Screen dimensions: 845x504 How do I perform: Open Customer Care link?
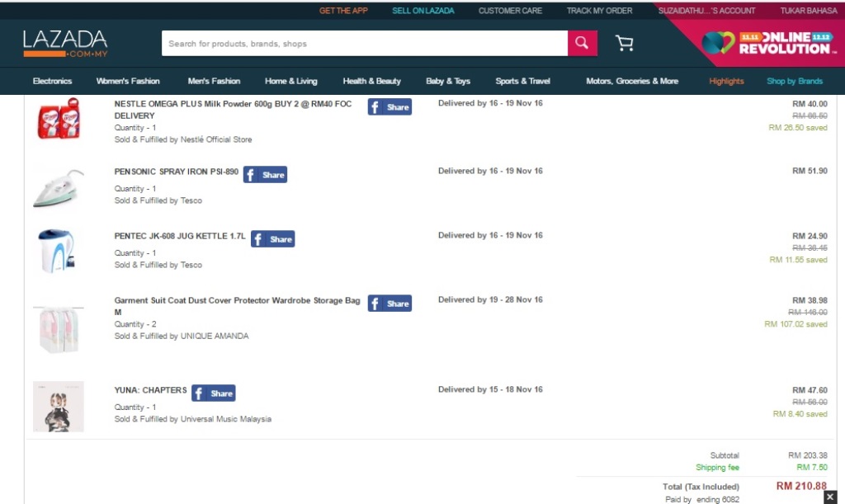510,11
